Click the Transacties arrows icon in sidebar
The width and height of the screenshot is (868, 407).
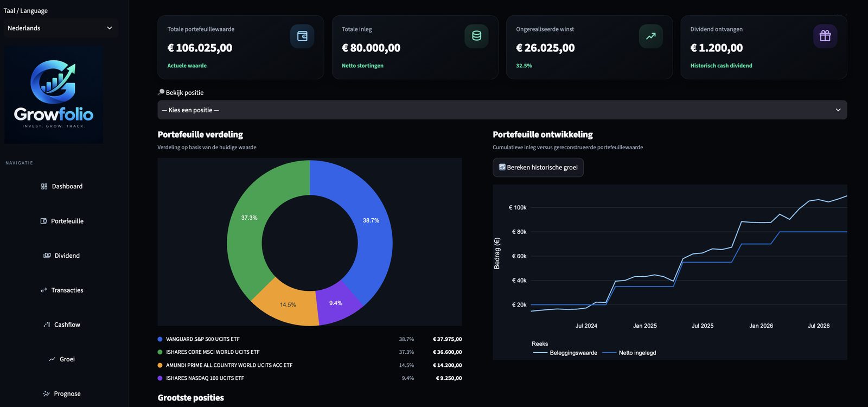click(44, 290)
